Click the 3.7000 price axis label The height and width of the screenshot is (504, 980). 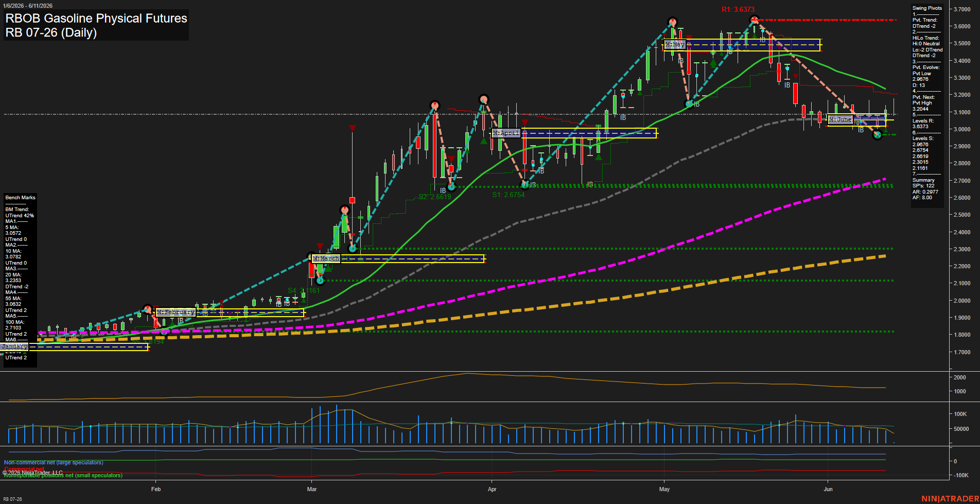(962, 9)
